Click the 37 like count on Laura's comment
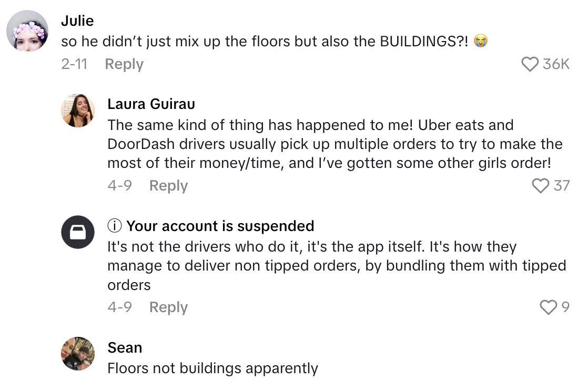This screenshot has height=380, width=588. [x=563, y=185]
